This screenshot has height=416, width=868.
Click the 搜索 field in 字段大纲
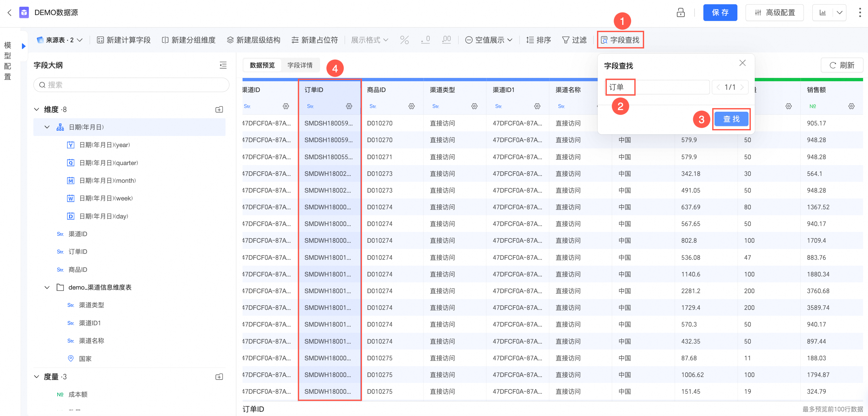click(132, 85)
